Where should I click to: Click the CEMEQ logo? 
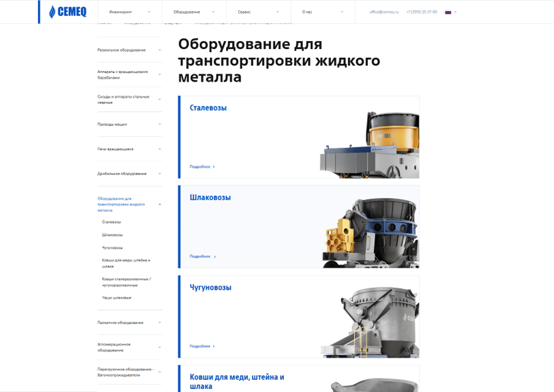tap(68, 12)
